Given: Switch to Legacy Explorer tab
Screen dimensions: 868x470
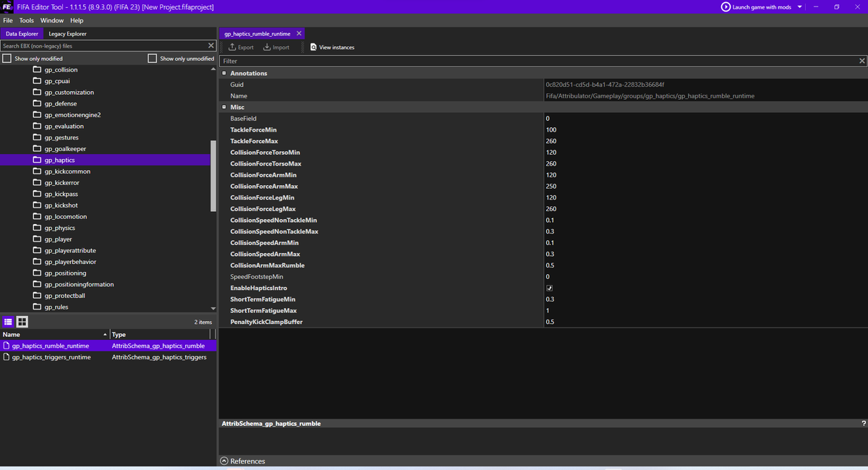Looking at the screenshot, I should tap(68, 33).
